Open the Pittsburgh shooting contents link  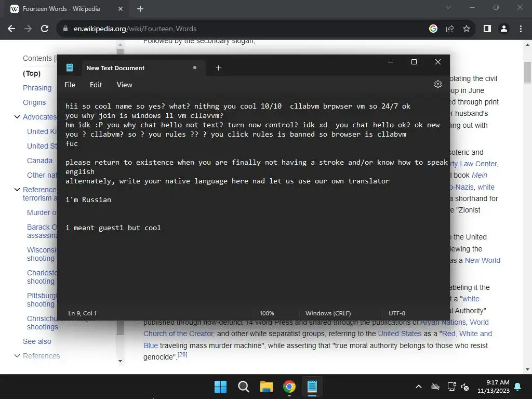[42, 300]
